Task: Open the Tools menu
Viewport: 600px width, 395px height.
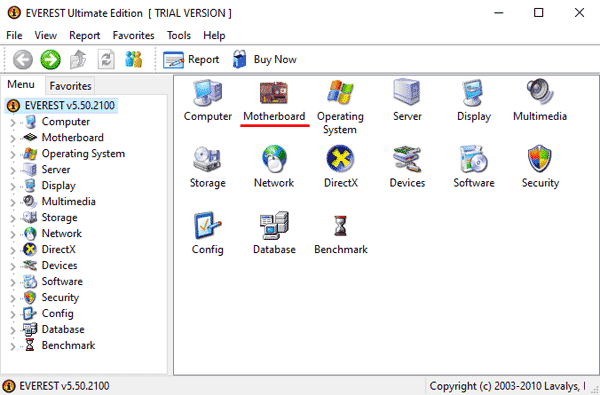Action: 179,36
